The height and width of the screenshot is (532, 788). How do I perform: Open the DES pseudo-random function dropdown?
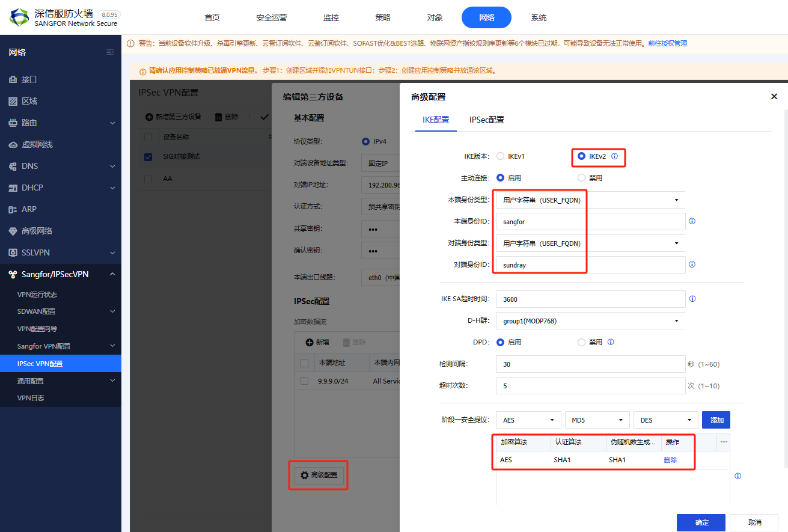666,420
